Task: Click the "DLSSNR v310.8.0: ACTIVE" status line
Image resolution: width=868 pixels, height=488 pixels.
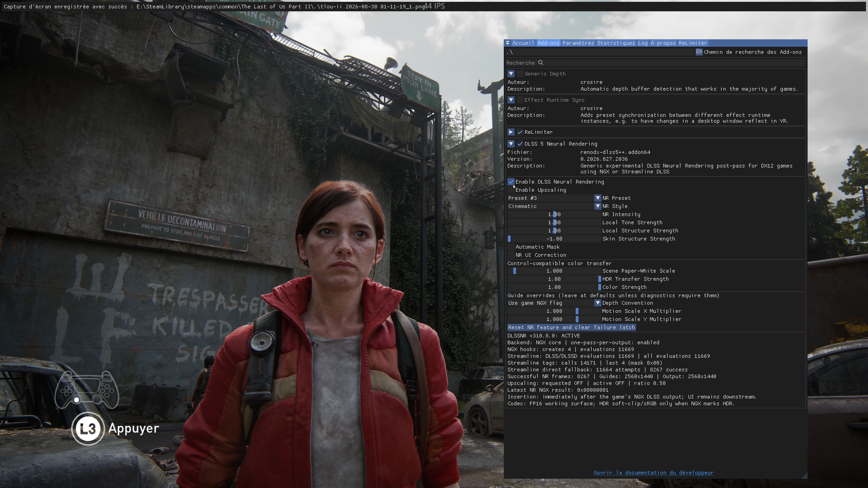Action: click(x=544, y=336)
